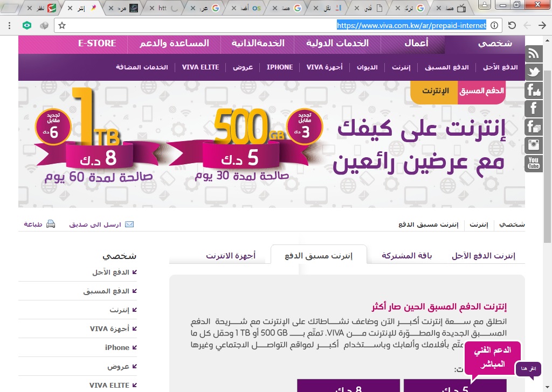Image resolution: width=552 pixels, height=392 pixels.
Task: Open the RSS feed icon in side panel
Action: [x=534, y=53]
